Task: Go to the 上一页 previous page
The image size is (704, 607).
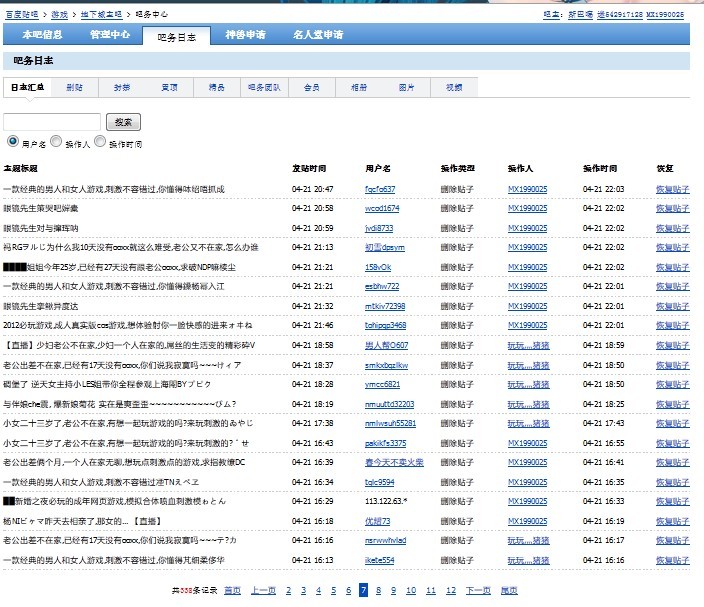Action: coord(263,590)
